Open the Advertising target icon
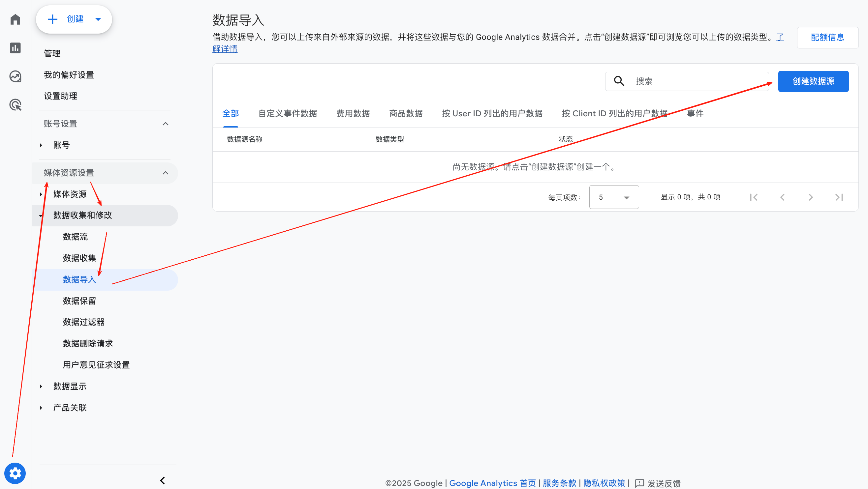Screen dimensions: 868x489 (x=15, y=105)
